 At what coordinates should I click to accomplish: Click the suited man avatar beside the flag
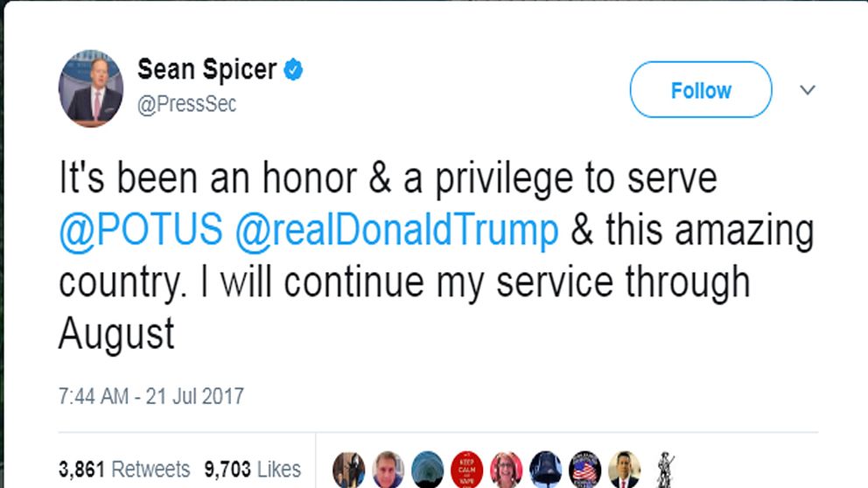[625, 470]
